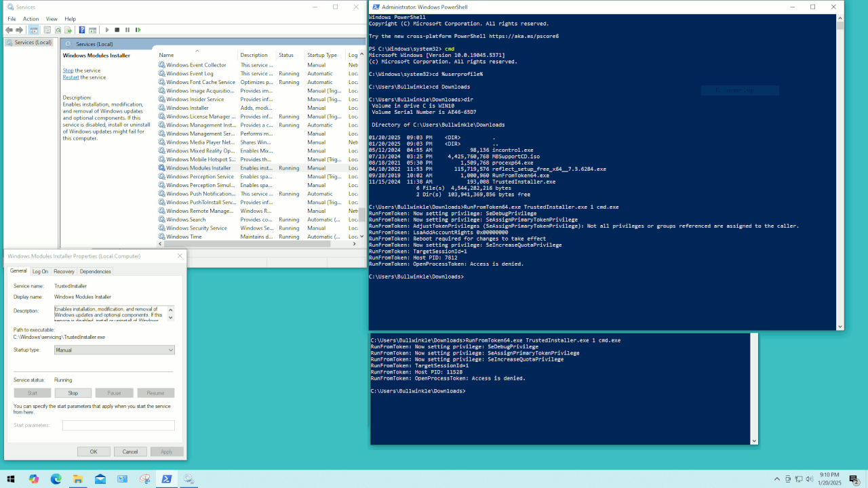Click the Stop button in Properties dialog

point(73,393)
